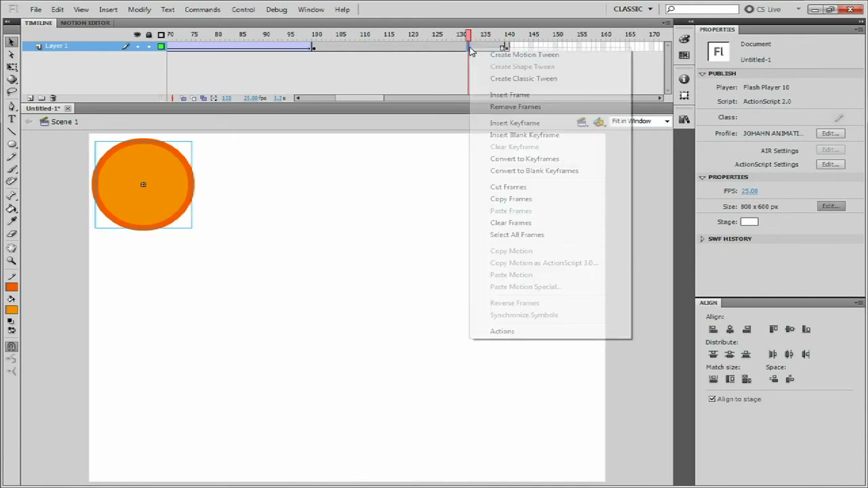Click the FPS value 25.00
The width and height of the screenshot is (868, 488).
tap(749, 191)
